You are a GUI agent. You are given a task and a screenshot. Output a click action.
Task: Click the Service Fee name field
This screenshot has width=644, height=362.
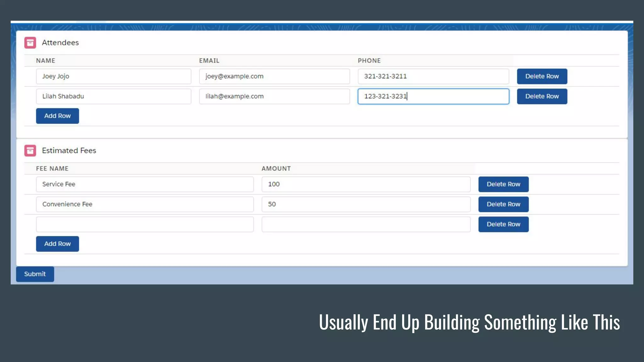tap(145, 184)
